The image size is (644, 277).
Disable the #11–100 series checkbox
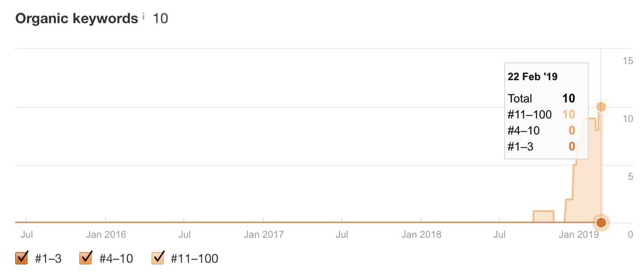pyautogui.click(x=159, y=258)
